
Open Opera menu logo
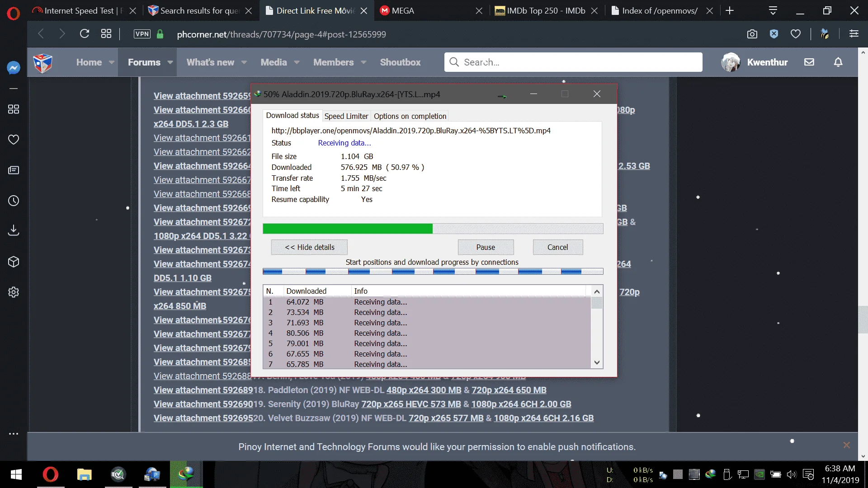pyautogui.click(x=14, y=14)
